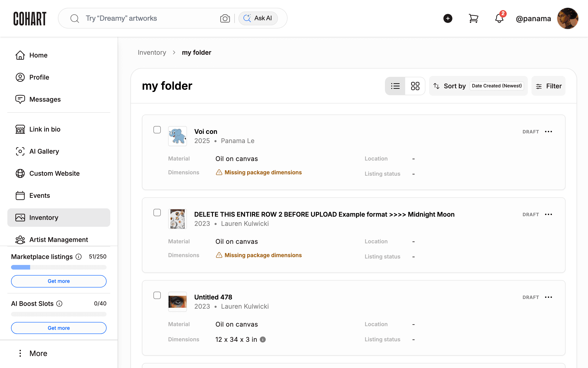The image size is (588, 368).
Task: Open Untitled 478 eye thumbnail
Action: [x=178, y=302]
